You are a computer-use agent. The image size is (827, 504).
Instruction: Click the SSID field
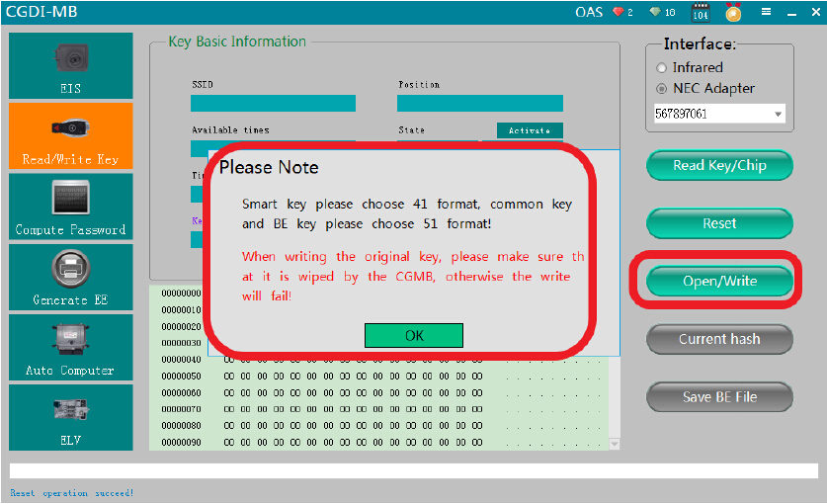pyautogui.click(x=274, y=104)
